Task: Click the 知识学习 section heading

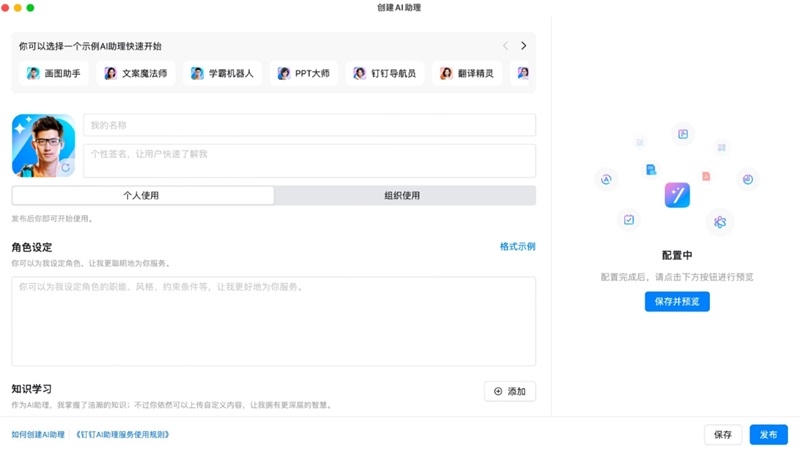Action: [x=32, y=389]
